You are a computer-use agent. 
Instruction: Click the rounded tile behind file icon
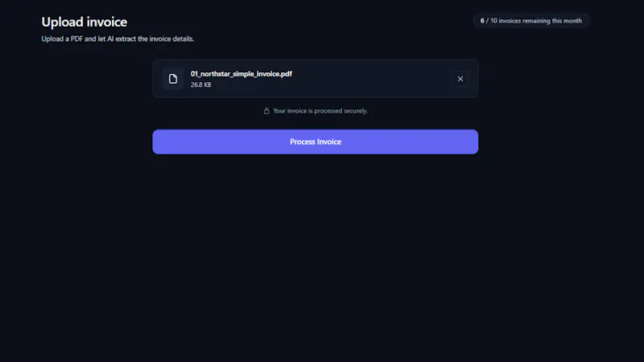point(173,79)
